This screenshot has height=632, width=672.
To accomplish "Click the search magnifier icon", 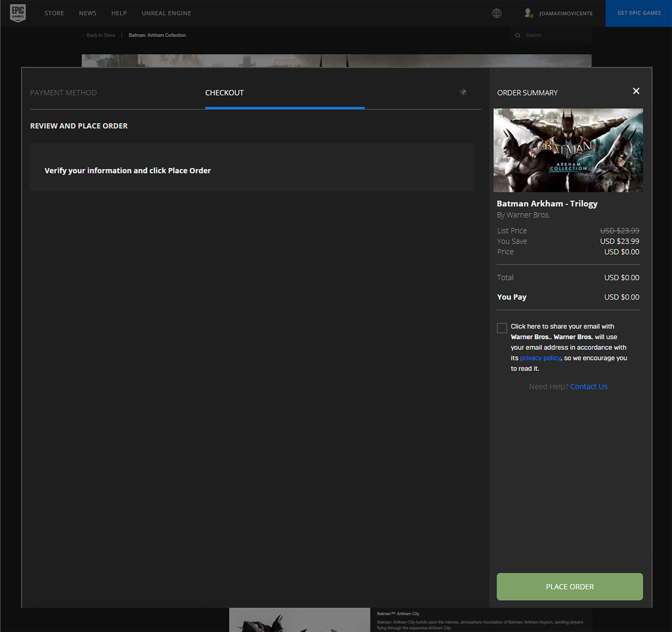I will (x=517, y=35).
